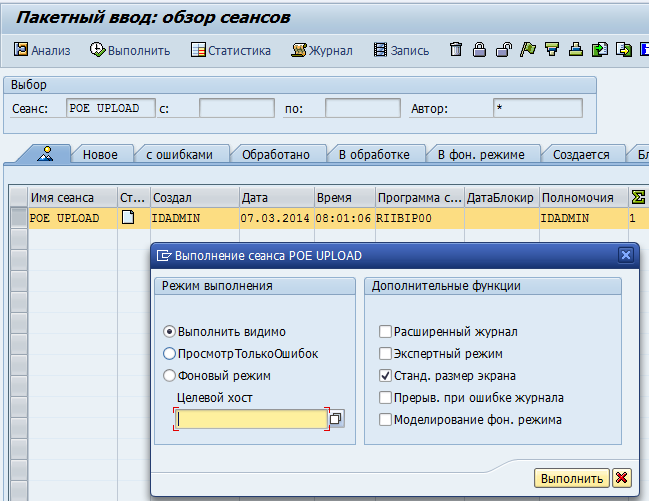Click the POE UPLOAD session name cell
This screenshot has height=501, width=649.
tap(73, 218)
